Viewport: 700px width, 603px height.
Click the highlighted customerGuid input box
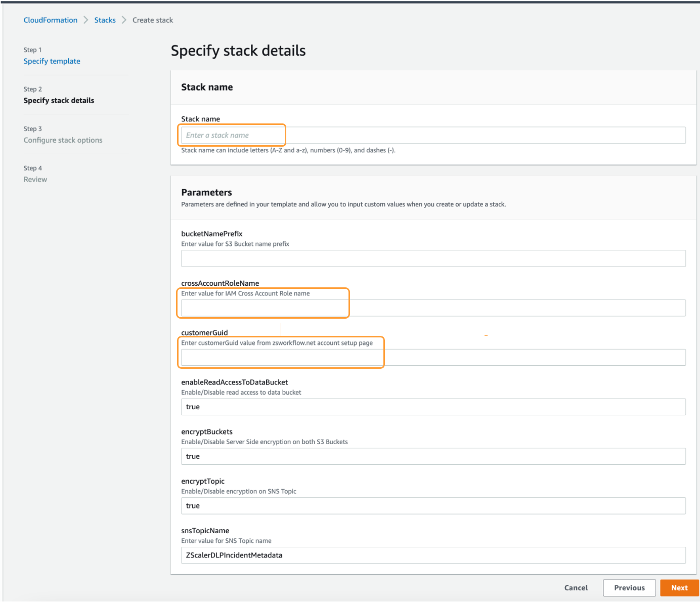[x=281, y=357]
